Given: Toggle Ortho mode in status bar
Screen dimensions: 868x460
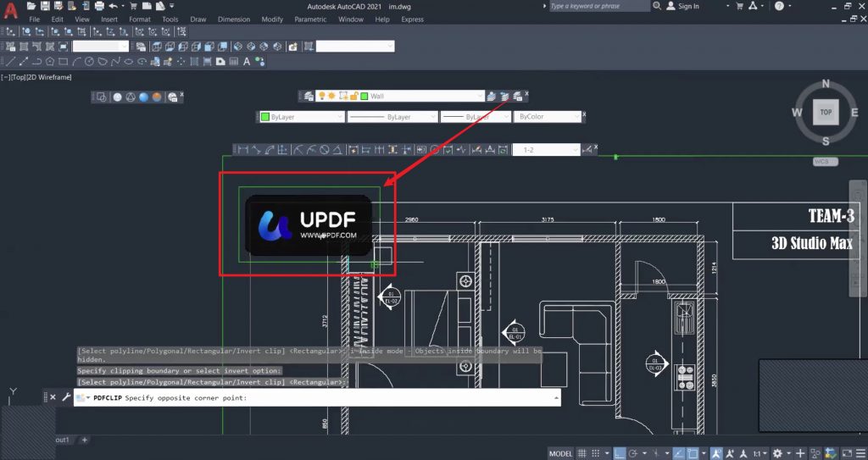Looking at the screenshot, I should [620, 453].
